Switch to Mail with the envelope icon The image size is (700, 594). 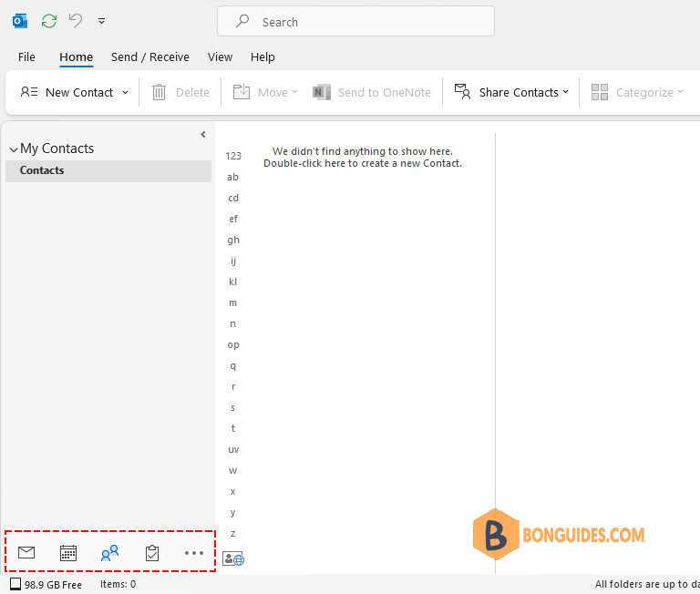point(26,552)
